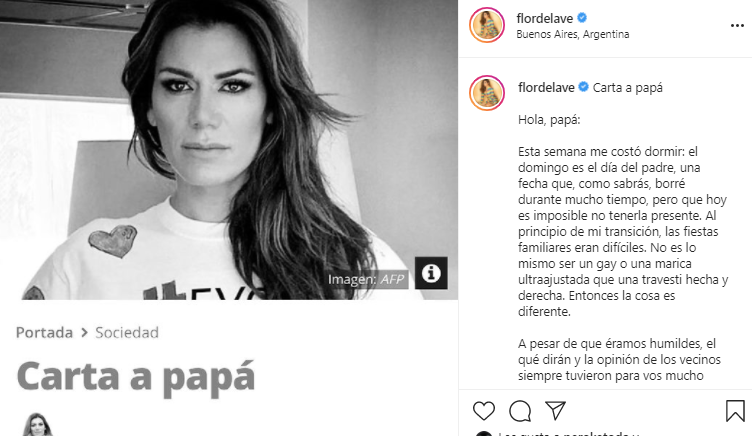Click the verified badge in header
The width and height of the screenshot is (752, 436).
582,18
